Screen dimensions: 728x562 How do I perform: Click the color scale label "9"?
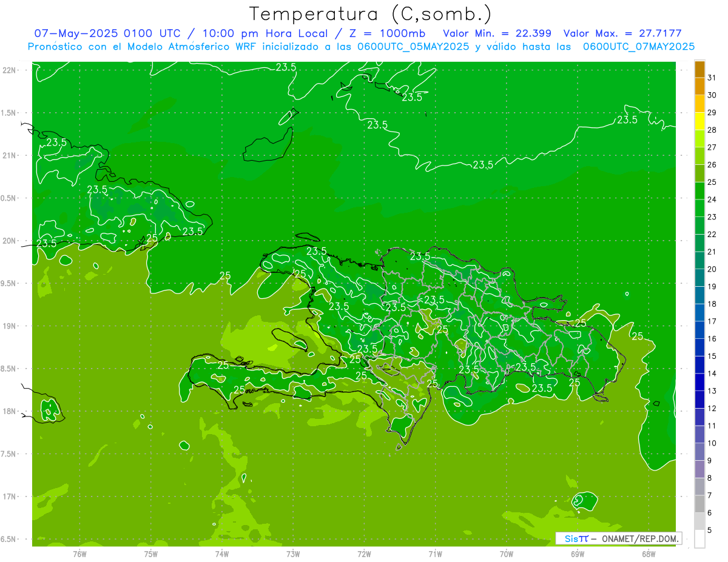[710, 461]
